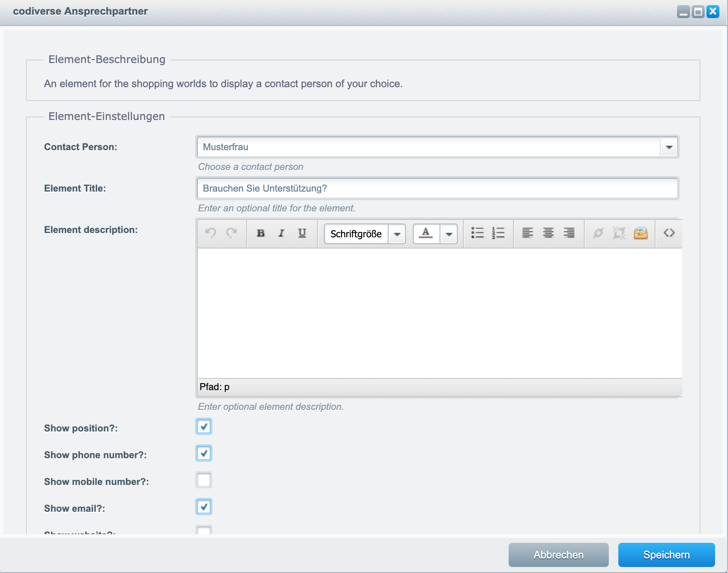Image resolution: width=728 pixels, height=573 pixels.
Task: Toggle bold formatting
Action: (261, 233)
